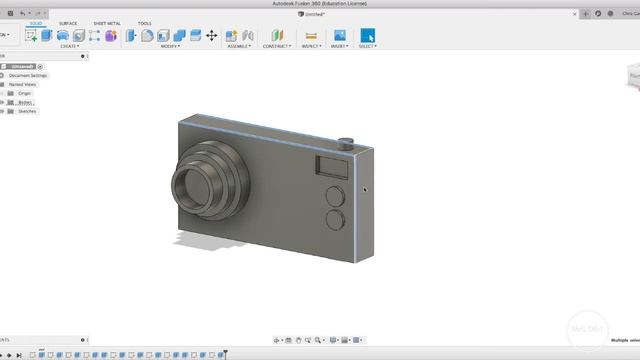Open the SELECT dropdown menu

[x=368, y=46]
